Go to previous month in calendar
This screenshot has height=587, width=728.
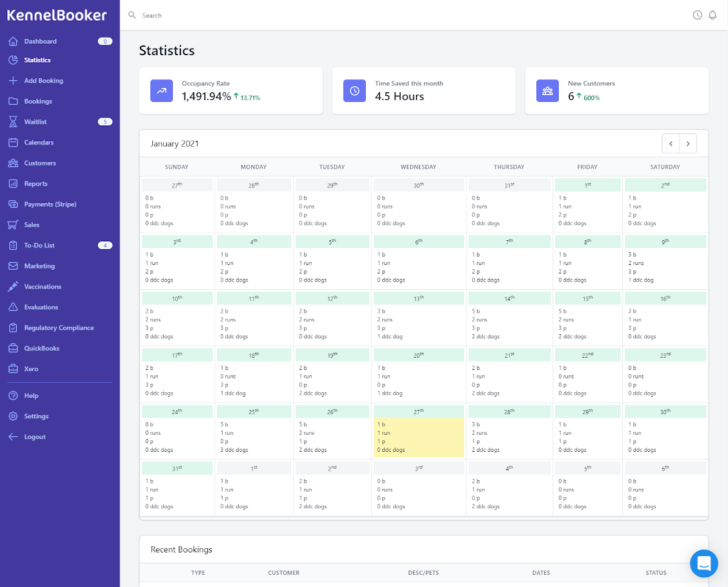[671, 144]
